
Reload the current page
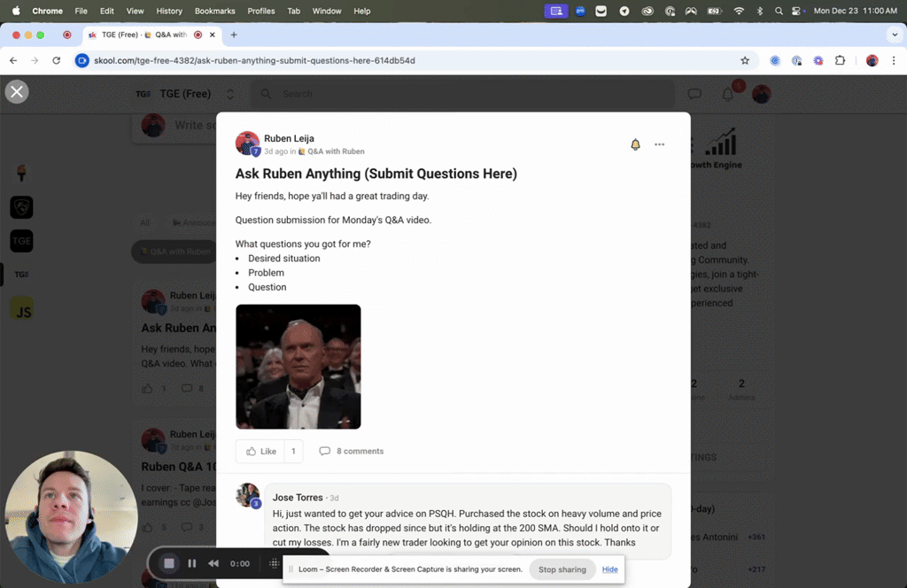click(x=56, y=61)
